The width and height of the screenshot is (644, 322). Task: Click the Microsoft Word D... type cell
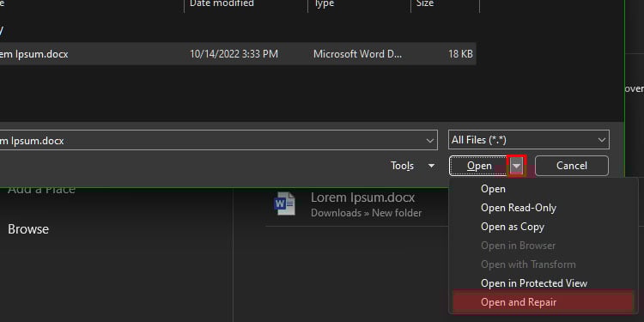click(357, 54)
